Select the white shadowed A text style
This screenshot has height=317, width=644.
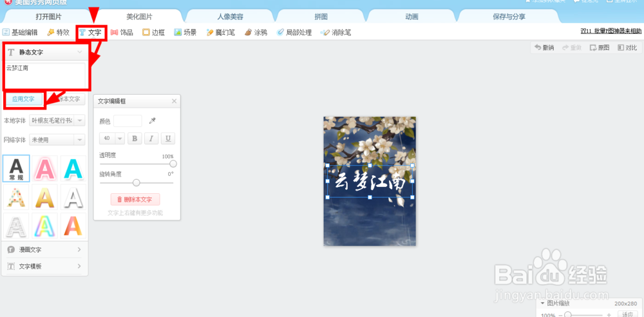(73, 197)
